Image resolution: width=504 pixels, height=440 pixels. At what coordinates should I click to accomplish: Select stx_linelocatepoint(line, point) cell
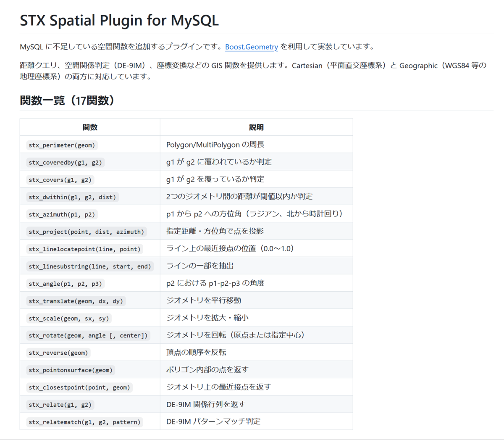85,249
